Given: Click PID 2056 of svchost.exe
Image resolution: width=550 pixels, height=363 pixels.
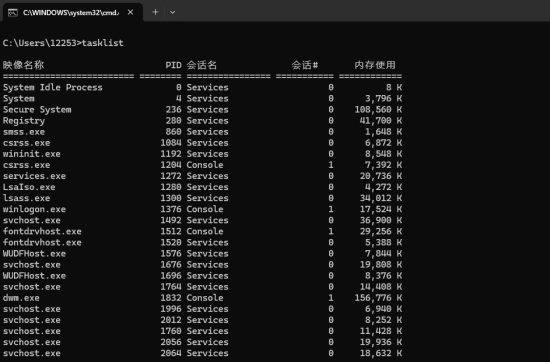Looking at the screenshot, I should [x=171, y=342].
